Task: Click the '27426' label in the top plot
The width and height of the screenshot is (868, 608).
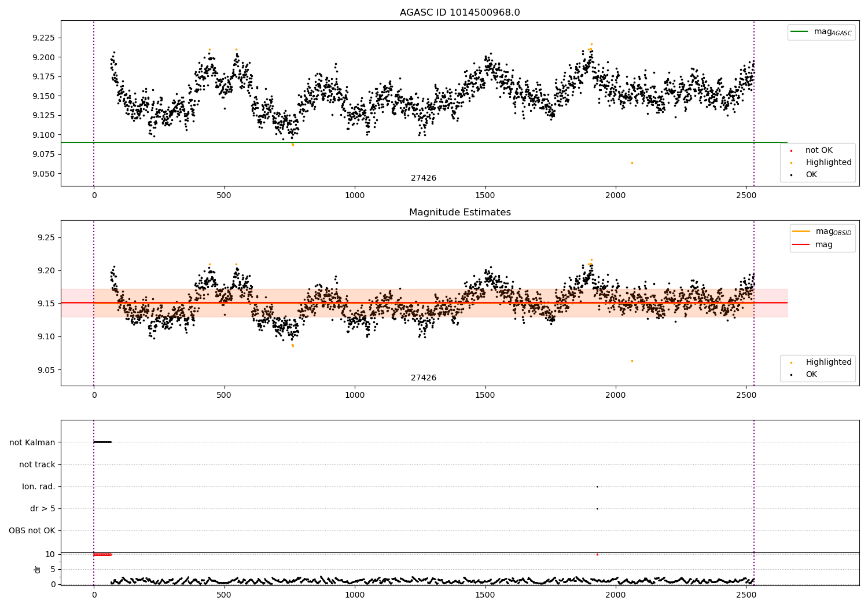Action: click(x=424, y=178)
